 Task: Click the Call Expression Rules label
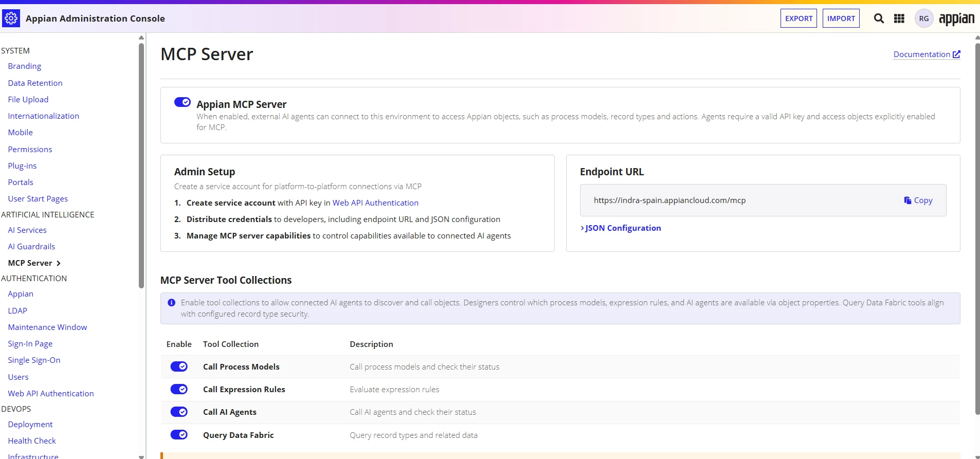tap(244, 390)
